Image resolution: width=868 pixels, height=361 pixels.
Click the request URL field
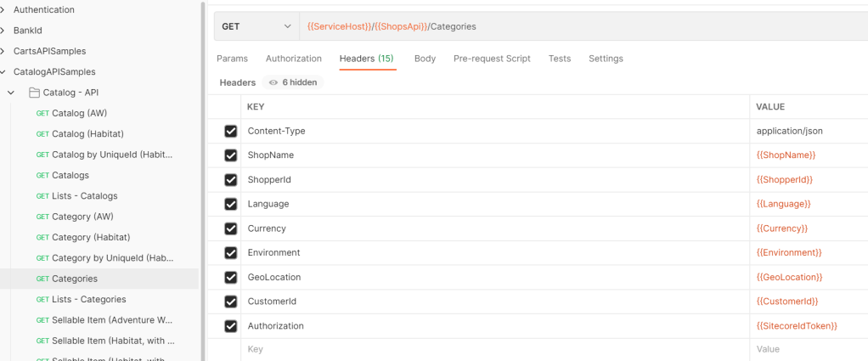coord(578,26)
